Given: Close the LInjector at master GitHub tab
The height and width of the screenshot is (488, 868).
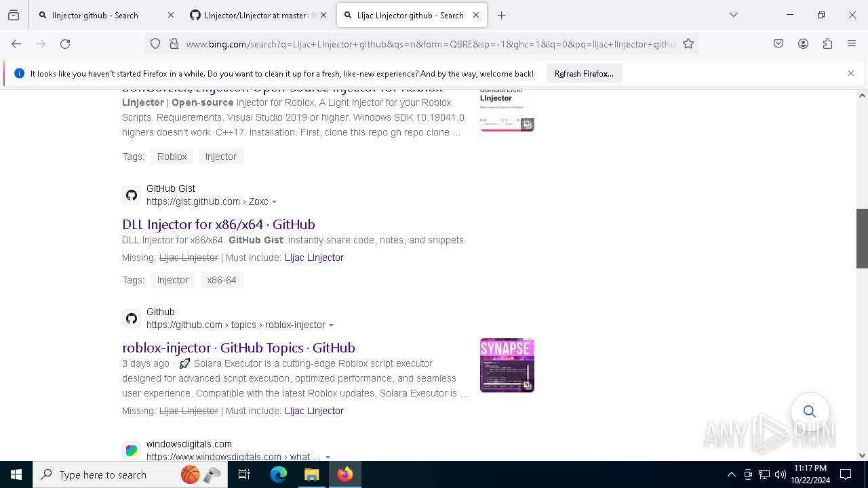Looking at the screenshot, I should pyautogui.click(x=323, y=15).
